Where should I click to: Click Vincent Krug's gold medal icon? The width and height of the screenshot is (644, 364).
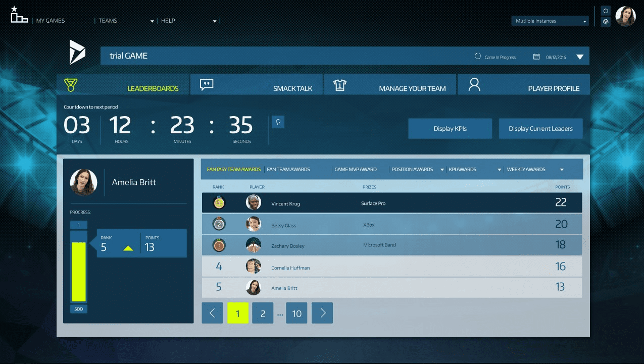click(x=219, y=203)
